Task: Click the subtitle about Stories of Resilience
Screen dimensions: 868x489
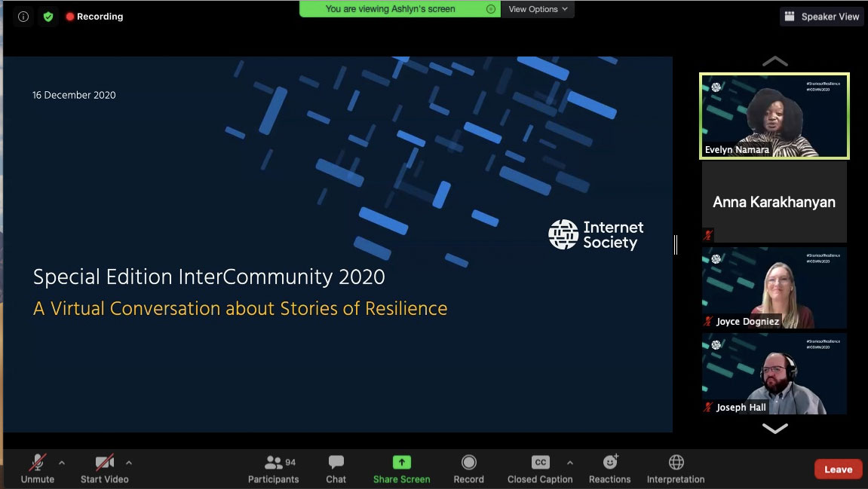Action: point(241,308)
